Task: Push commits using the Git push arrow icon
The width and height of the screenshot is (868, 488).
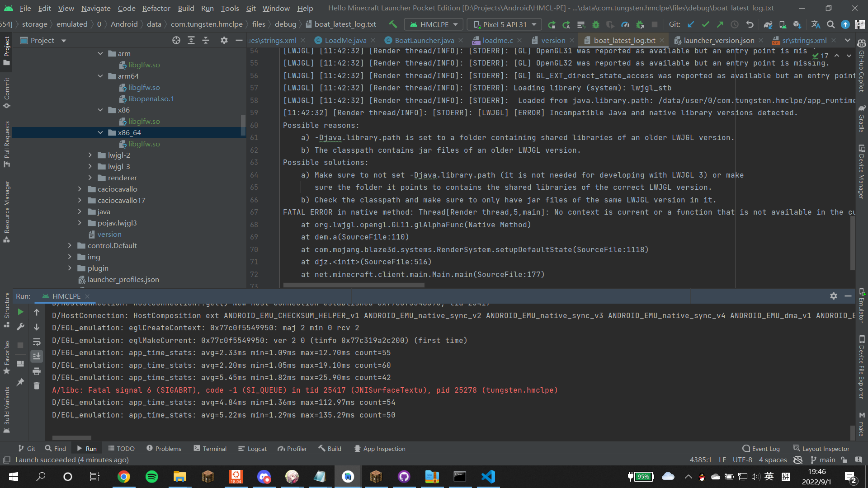Action: point(720,24)
